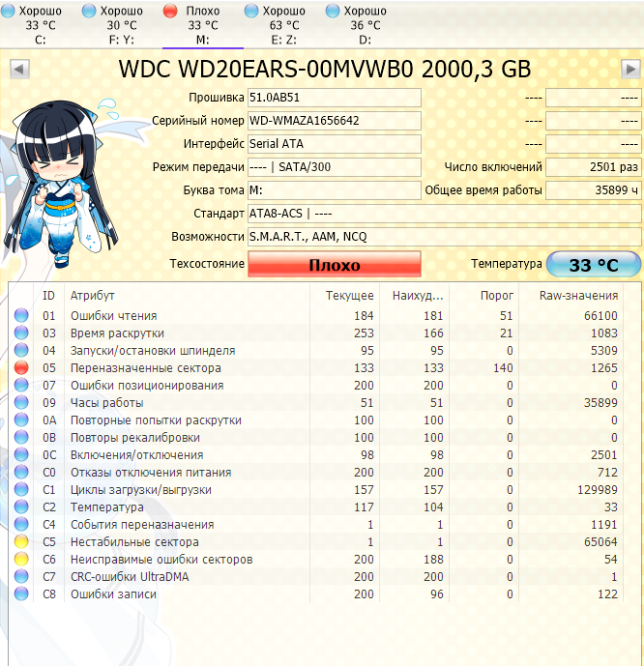Go to previous disk with left arrow

(19, 70)
